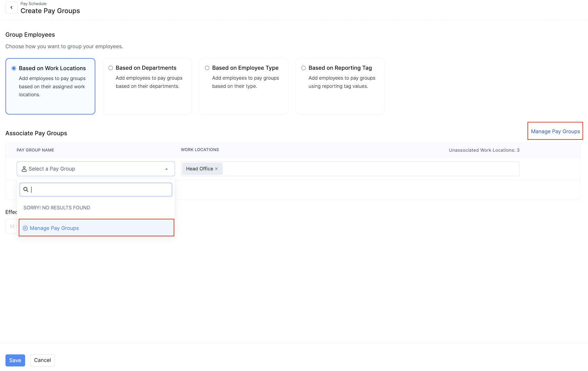Click the back arrow to return to Pay Schedule
Screen dimensions: 588x371
(x=11, y=7)
